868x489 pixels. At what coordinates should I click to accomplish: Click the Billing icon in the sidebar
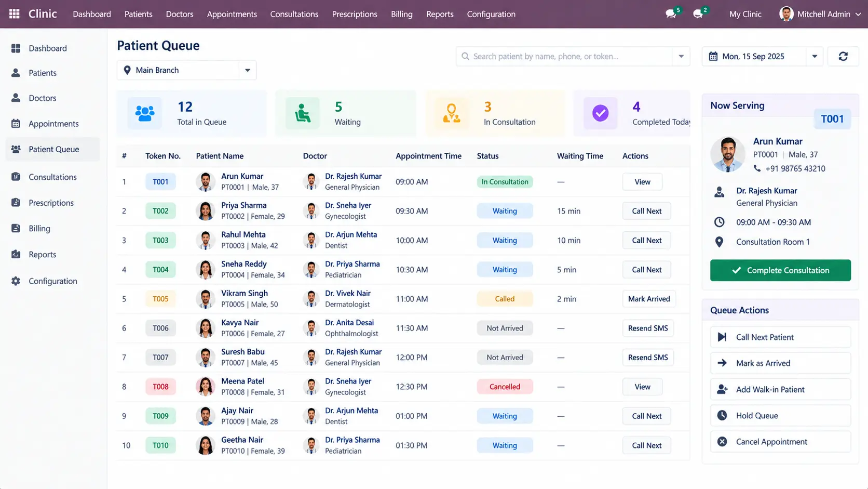coord(16,228)
